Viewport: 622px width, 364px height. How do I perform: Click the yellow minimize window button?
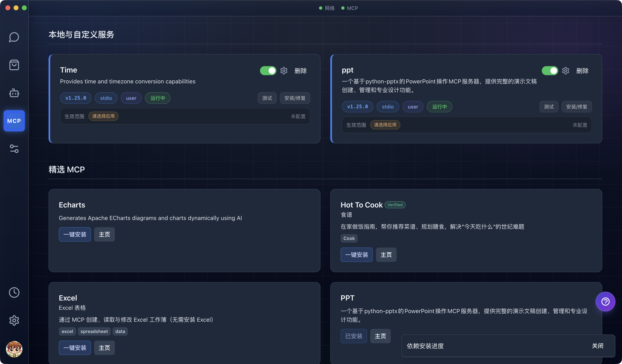(16, 8)
